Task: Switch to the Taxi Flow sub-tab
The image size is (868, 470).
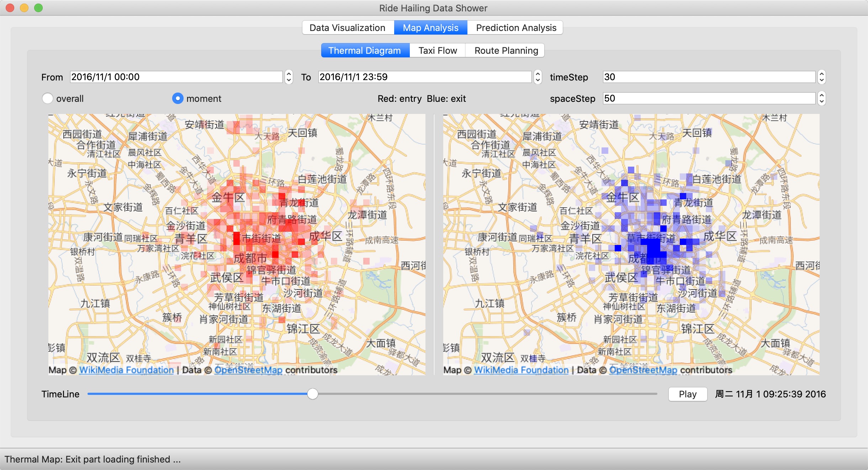Action: pyautogui.click(x=438, y=51)
